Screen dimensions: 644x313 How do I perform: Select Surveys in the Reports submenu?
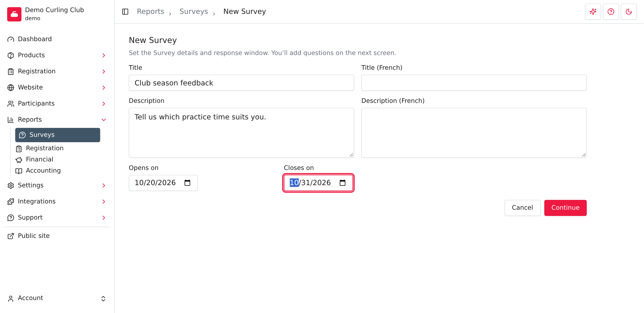tap(57, 135)
